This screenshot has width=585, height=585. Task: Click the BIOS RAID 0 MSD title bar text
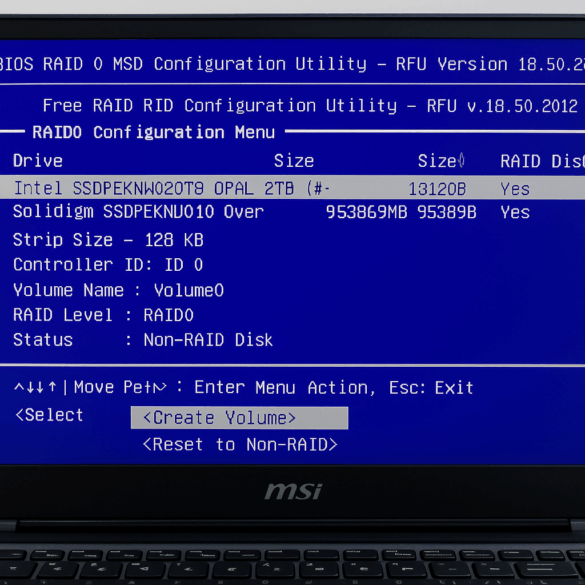click(292, 64)
